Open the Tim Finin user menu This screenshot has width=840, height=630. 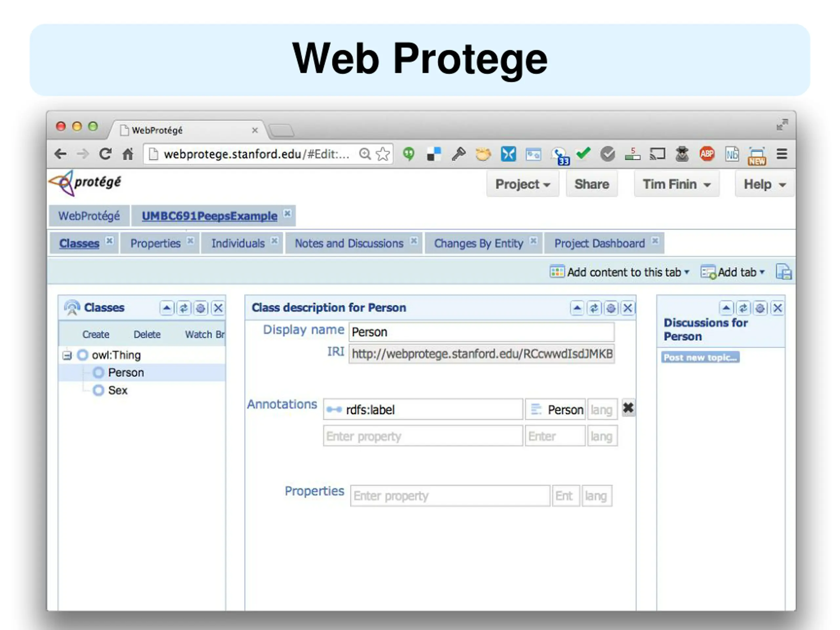click(677, 184)
